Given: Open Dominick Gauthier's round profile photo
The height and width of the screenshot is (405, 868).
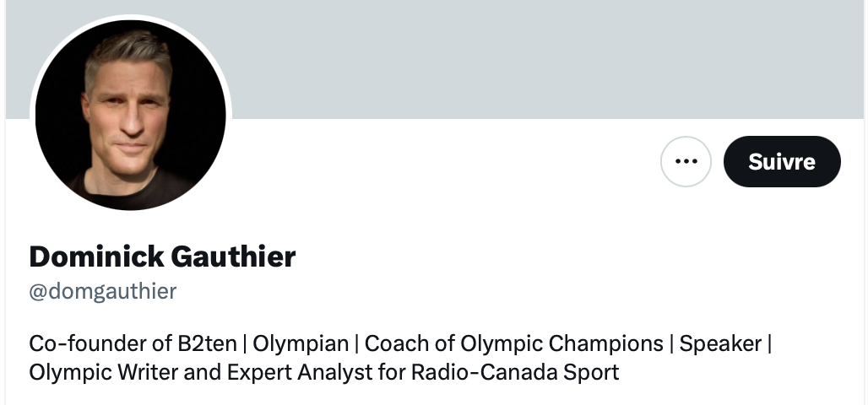Looking at the screenshot, I should click(x=131, y=115).
